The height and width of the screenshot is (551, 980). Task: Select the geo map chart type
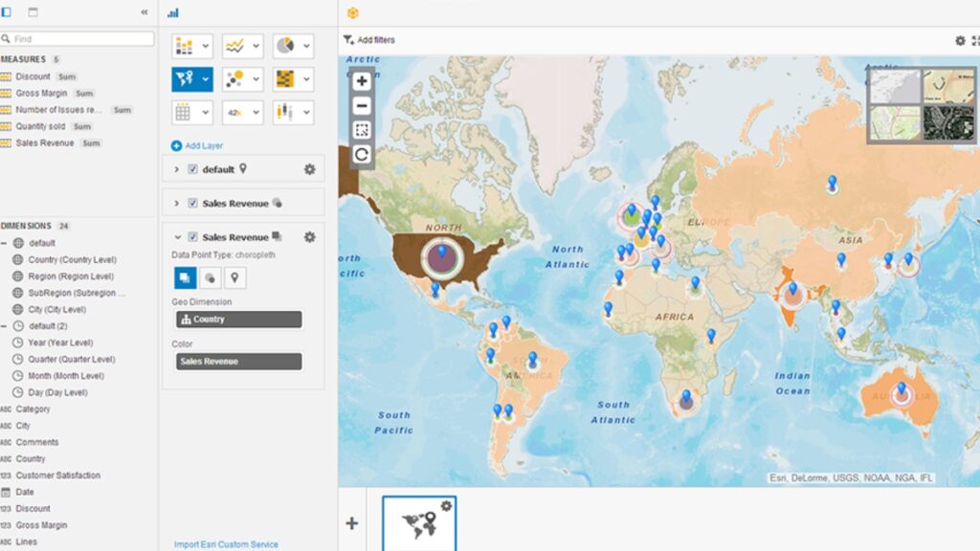(x=185, y=79)
